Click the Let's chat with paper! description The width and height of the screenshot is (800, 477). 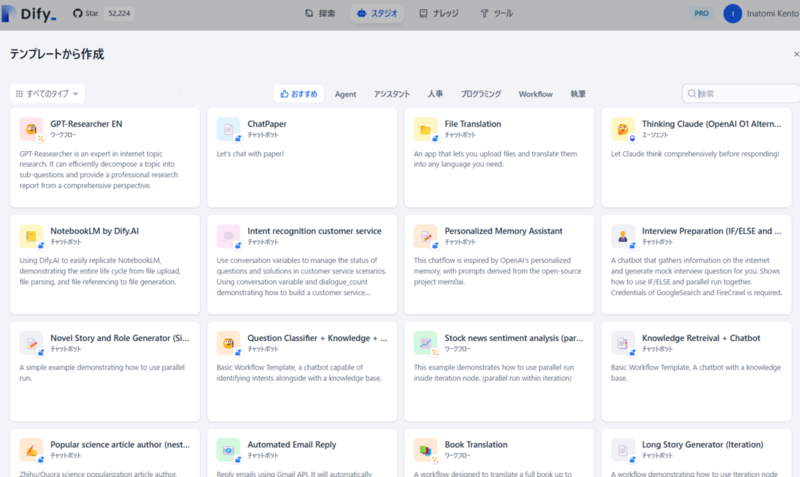(250, 154)
